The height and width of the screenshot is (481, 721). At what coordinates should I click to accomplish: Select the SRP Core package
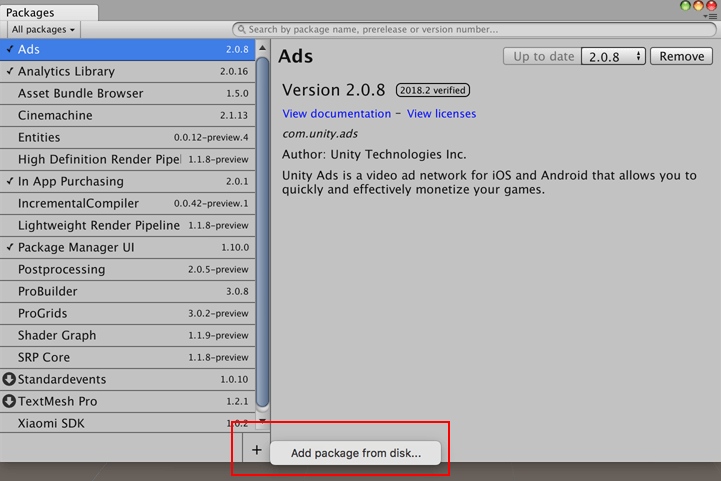(x=127, y=357)
